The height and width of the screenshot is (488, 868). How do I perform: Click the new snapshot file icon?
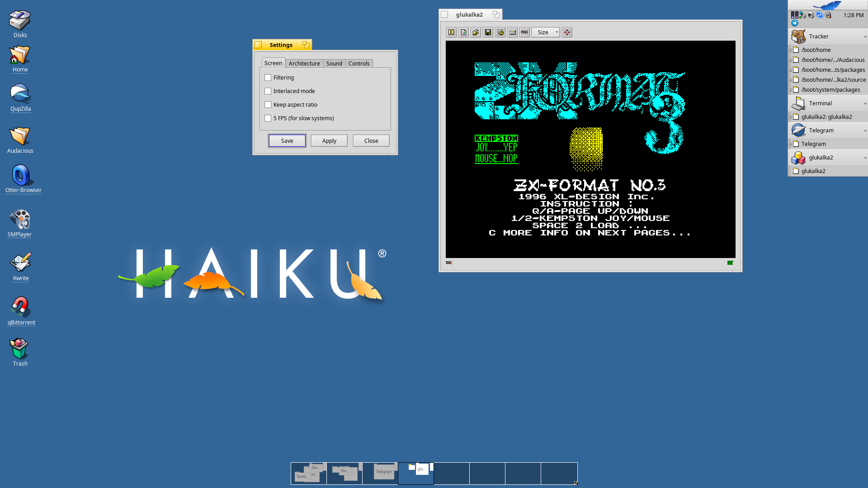coord(463,32)
